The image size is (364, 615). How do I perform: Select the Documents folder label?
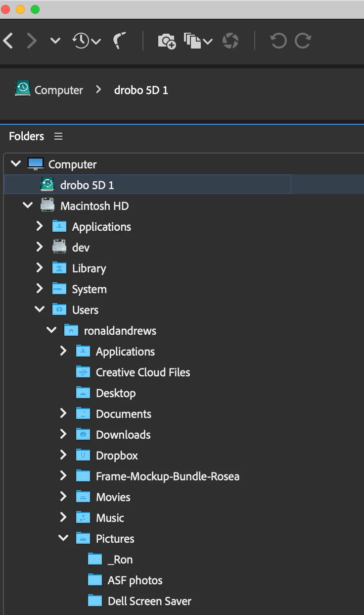click(x=124, y=414)
